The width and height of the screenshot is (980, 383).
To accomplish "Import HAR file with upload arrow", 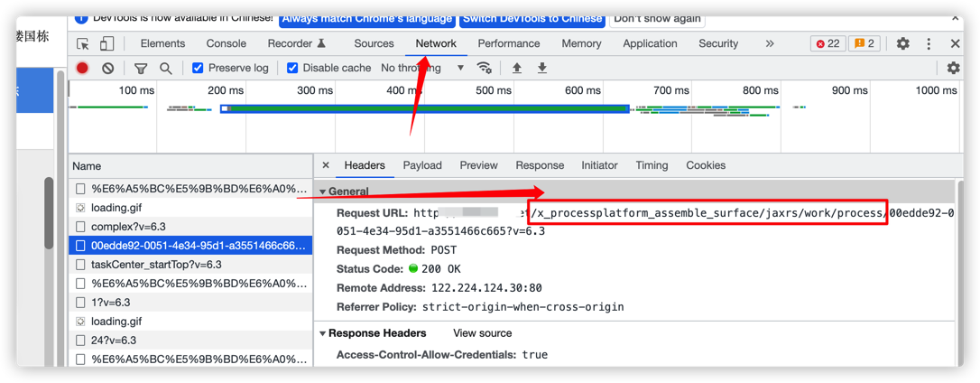I will pyautogui.click(x=517, y=68).
